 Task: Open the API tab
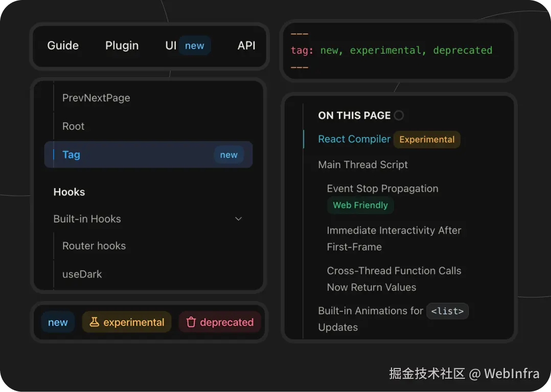pyautogui.click(x=246, y=45)
